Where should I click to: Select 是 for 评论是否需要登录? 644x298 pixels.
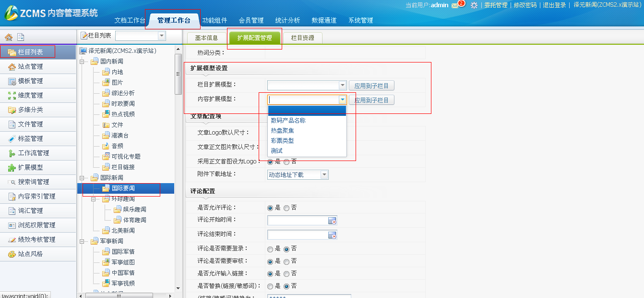[x=270, y=249]
